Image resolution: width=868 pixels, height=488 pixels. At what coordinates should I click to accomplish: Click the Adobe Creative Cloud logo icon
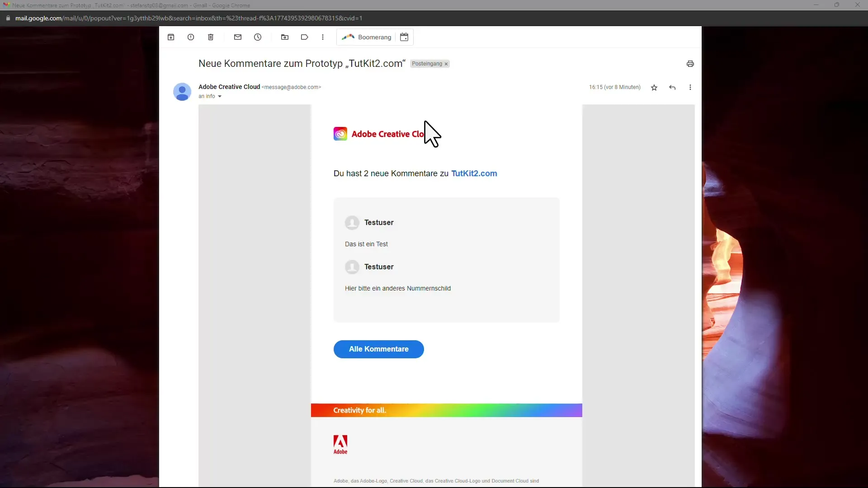coord(340,134)
